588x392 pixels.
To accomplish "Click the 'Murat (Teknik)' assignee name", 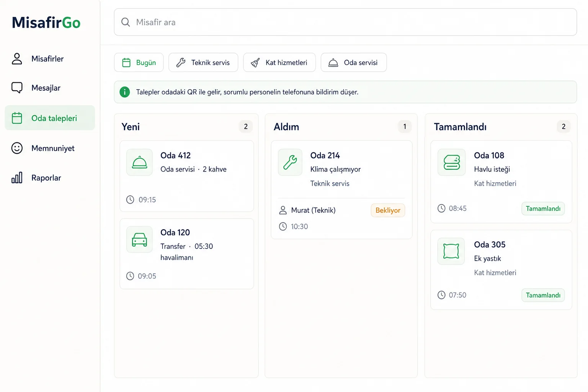I will [x=313, y=210].
